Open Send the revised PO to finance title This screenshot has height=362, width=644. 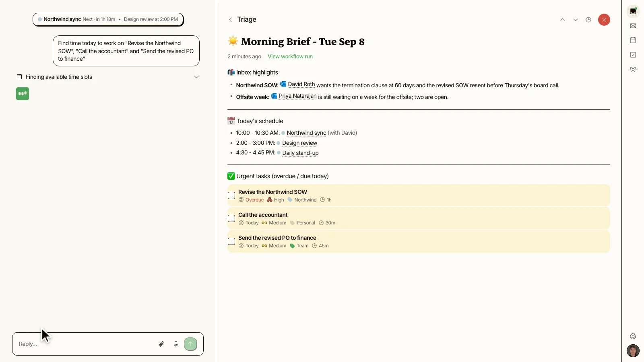point(277,238)
